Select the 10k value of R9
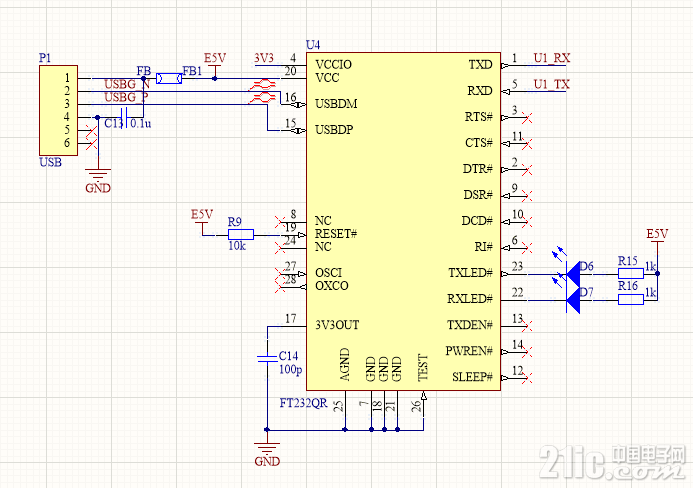The height and width of the screenshot is (488, 693). point(237,246)
